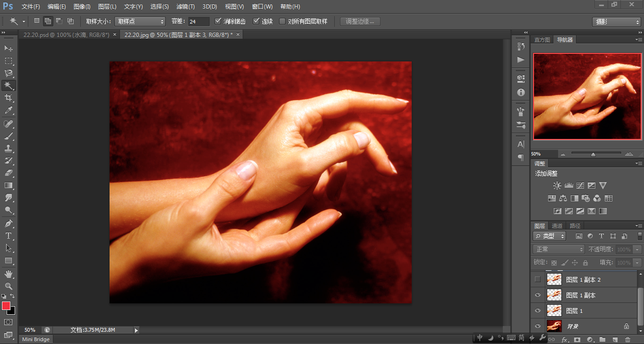This screenshot has height=344, width=644.
Task: Click the 调整边缘 refine edge button
Action: tap(360, 21)
